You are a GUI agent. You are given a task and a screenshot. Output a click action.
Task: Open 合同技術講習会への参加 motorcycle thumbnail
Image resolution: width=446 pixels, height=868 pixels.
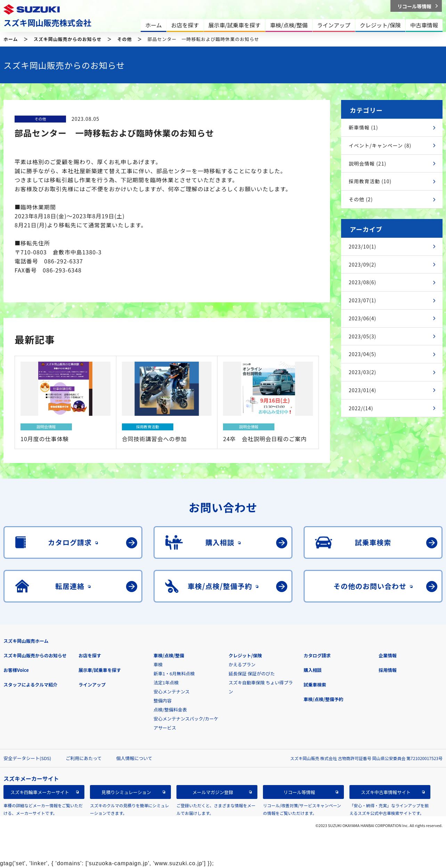pos(167,389)
